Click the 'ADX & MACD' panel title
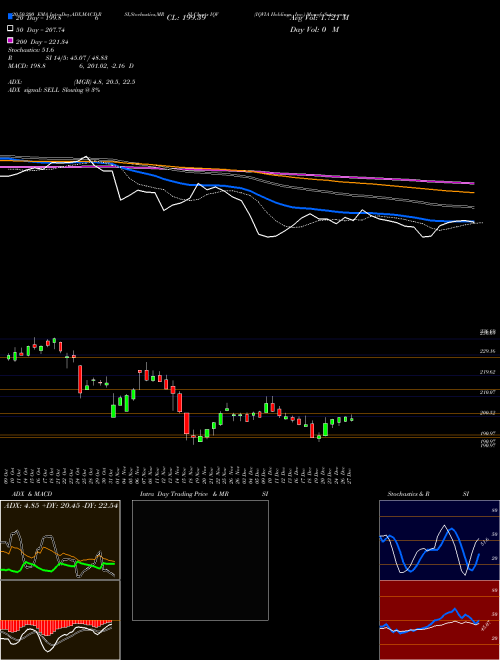Image resolution: width=500 pixels, height=660 pixels. 32,494
